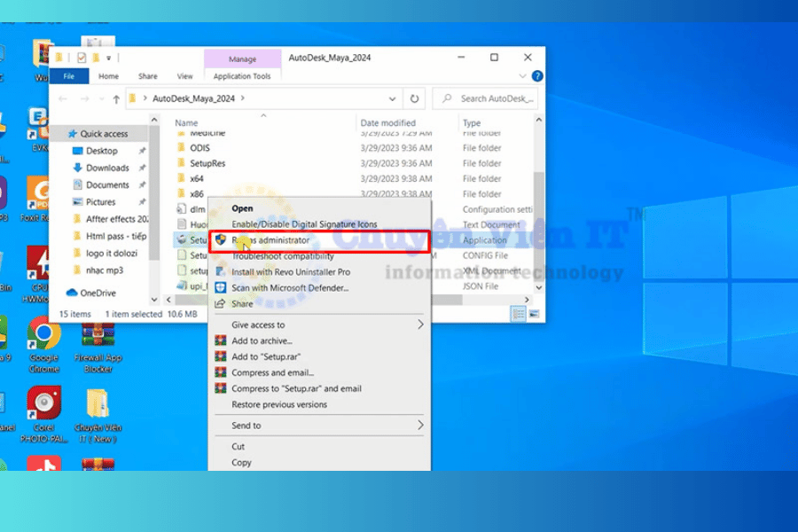The width and height of the screenshot is (798, 532).
Task: Click Run as administrator in context menu
Action: click(270, 240)
